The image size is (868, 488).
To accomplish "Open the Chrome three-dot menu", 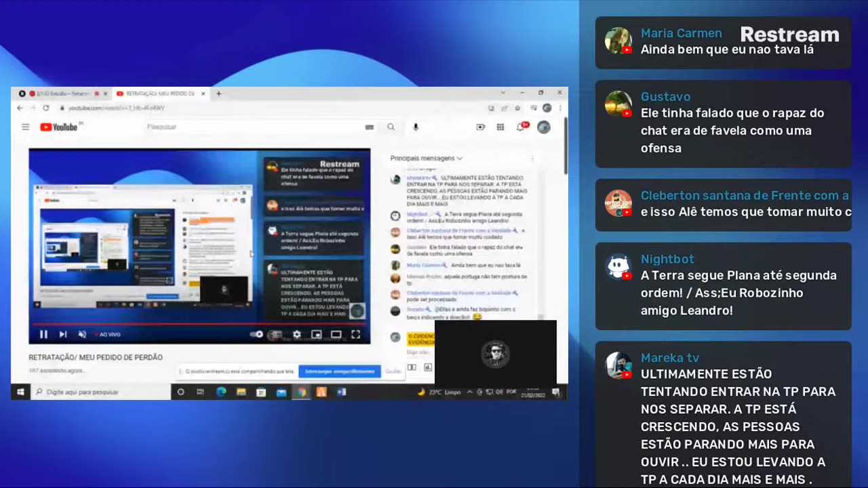I will click(560, 108).
